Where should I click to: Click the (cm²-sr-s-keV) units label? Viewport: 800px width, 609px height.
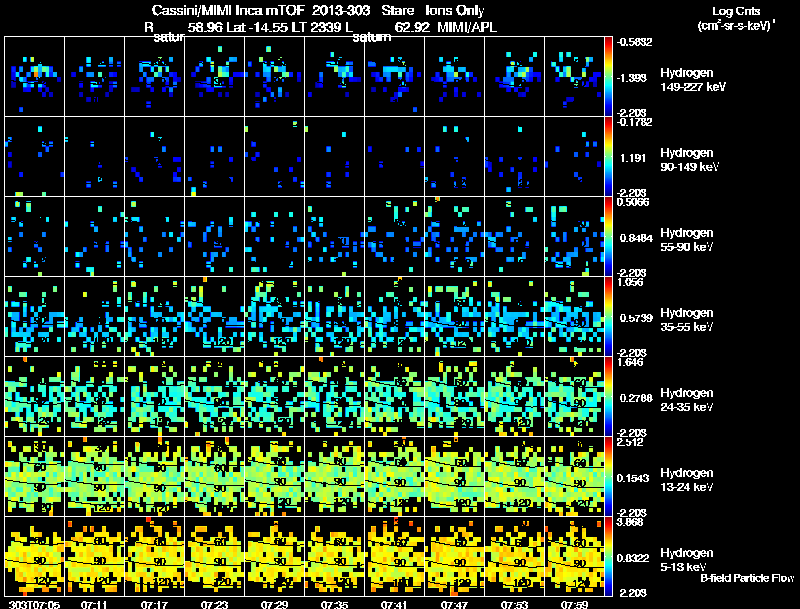tap(736, 26)
